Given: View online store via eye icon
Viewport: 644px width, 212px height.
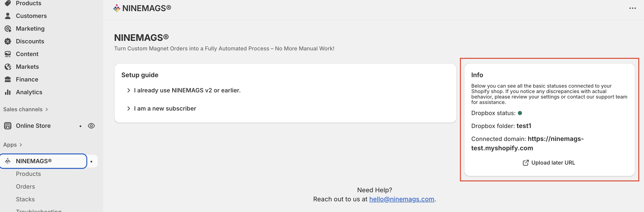Looking at the screenshot, I should point(91,126).
